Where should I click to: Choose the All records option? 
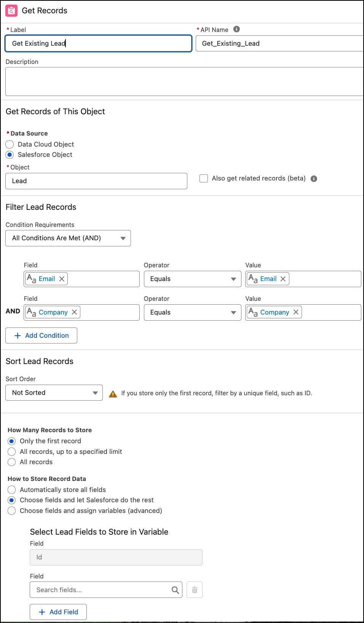12,462
